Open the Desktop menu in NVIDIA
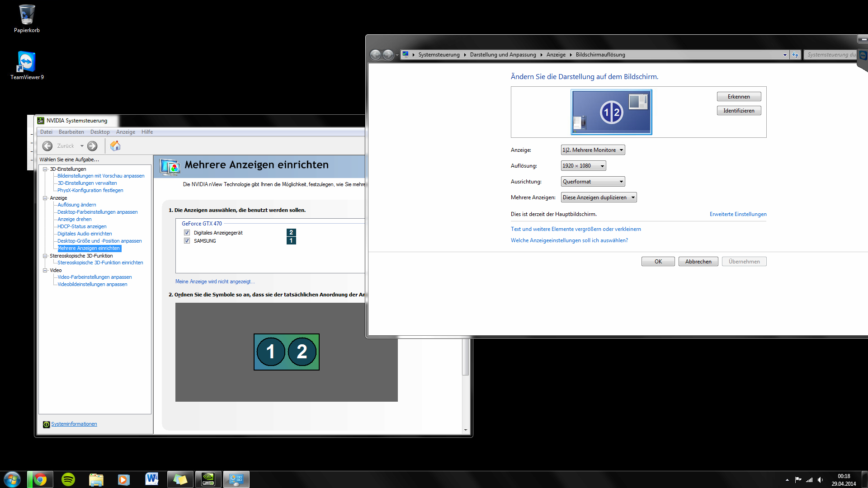The height and width of the screenshot is (488, 868). (100, 132)
